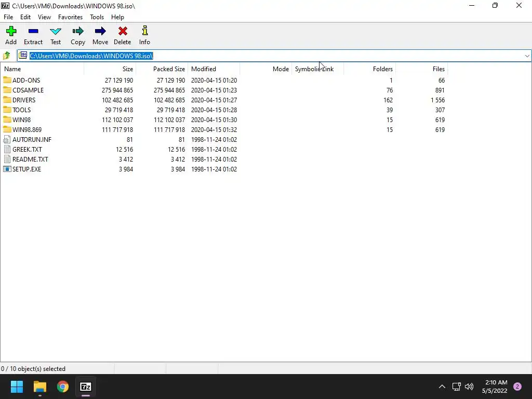Select the ADD-ONS folder icon

[x=7, y=80]
